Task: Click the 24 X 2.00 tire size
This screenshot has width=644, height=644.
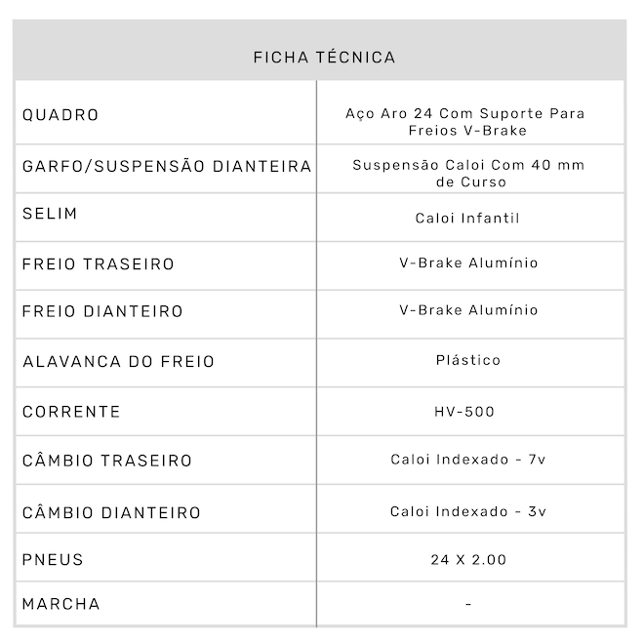Action: coord(468,560)
